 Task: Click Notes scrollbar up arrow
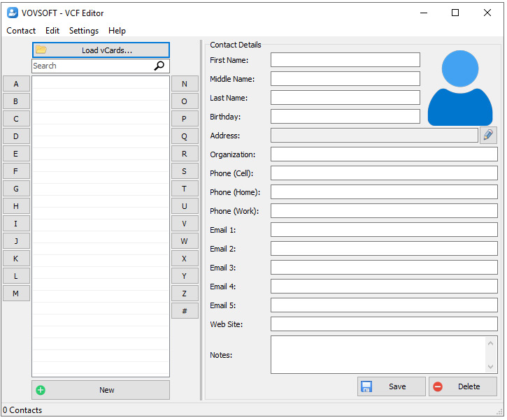tap(490, 343)
